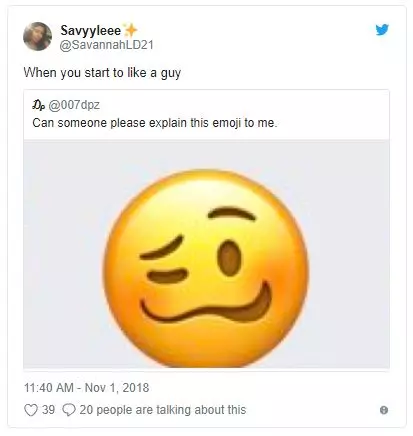Screen dimensions: 413x436
Task: Open the woozy face emoji image
Action: point(206,268)
